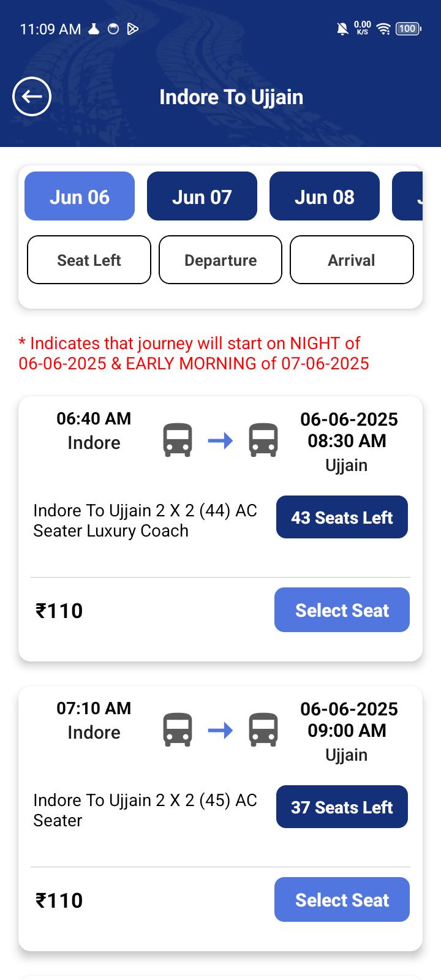Sort buses by Seat Left
The image size is (441, 980).
[x=89, y=260]
